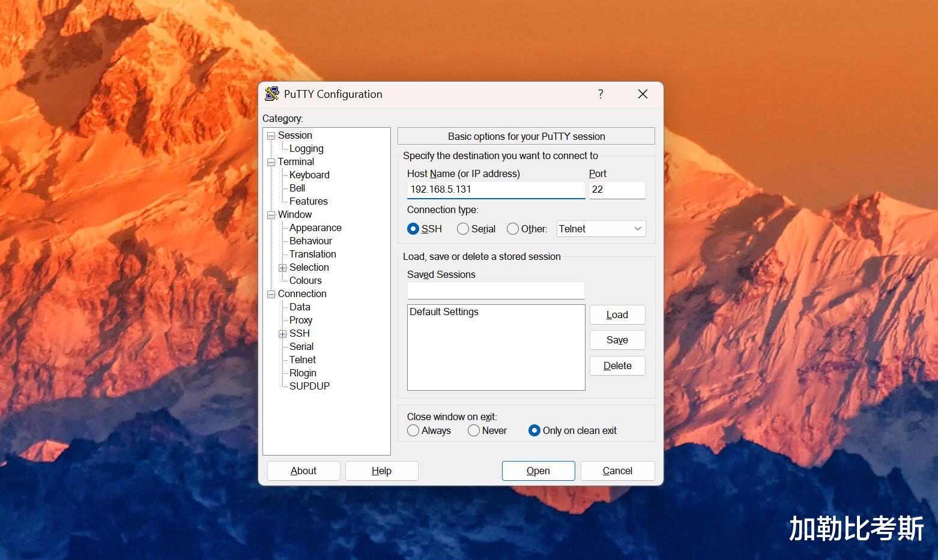Click the Help button

tap(381, 471)
